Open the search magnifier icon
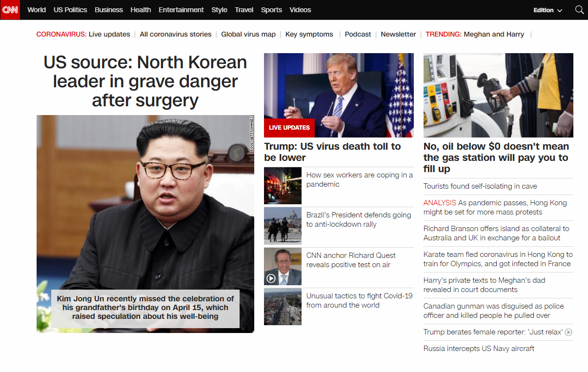This screenshot has width=588, height=372. 579,10
